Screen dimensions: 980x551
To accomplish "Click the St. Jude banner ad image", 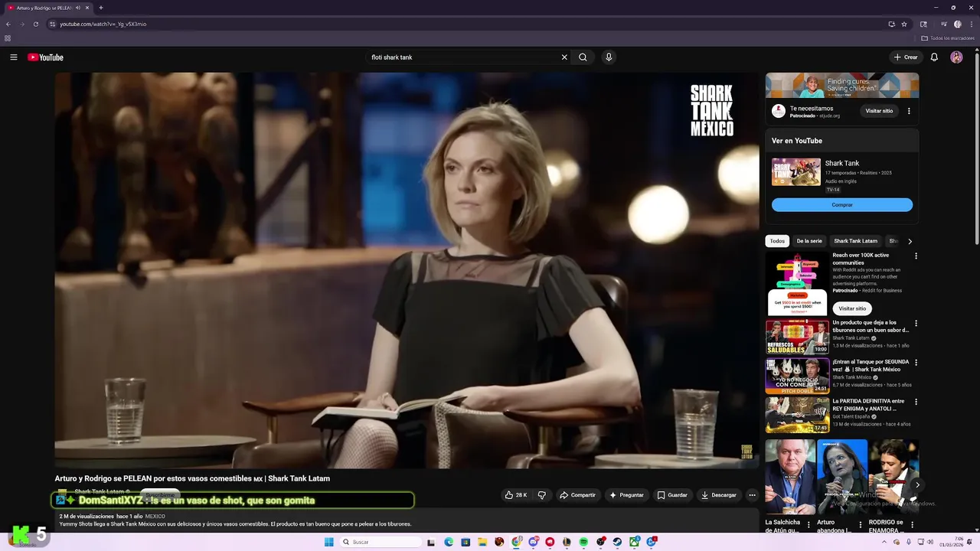I will 842,86.
